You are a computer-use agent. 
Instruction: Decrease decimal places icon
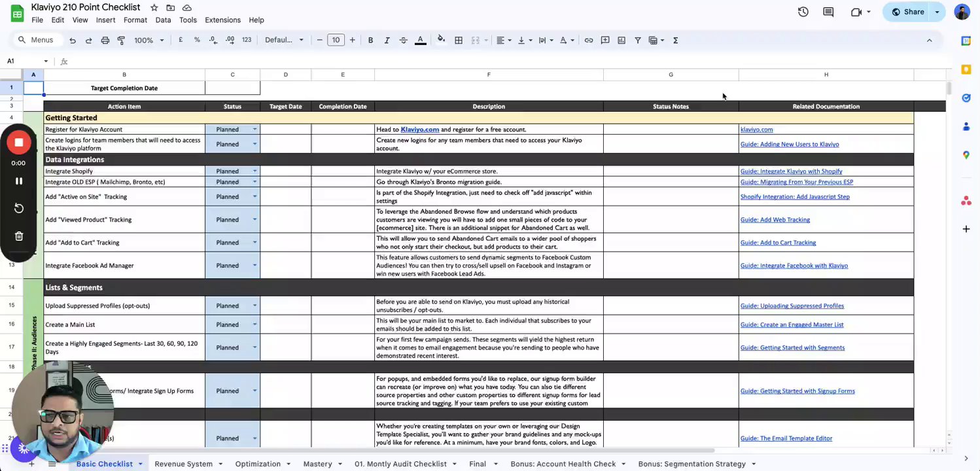tap(213, 40)
